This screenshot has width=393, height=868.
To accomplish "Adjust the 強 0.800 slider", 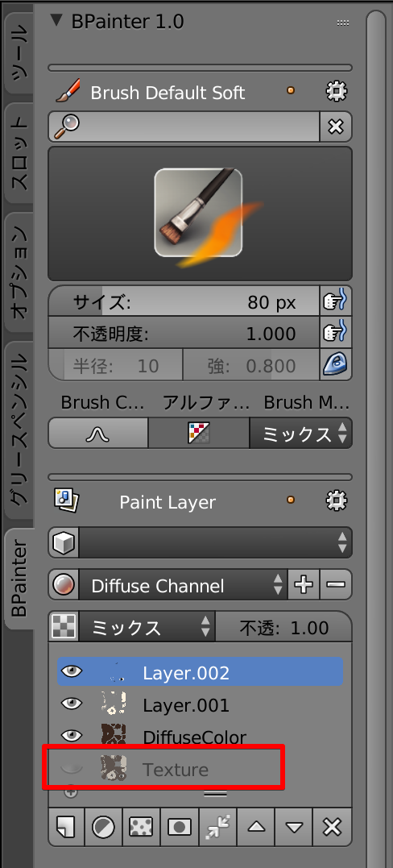I will [252, 365].
